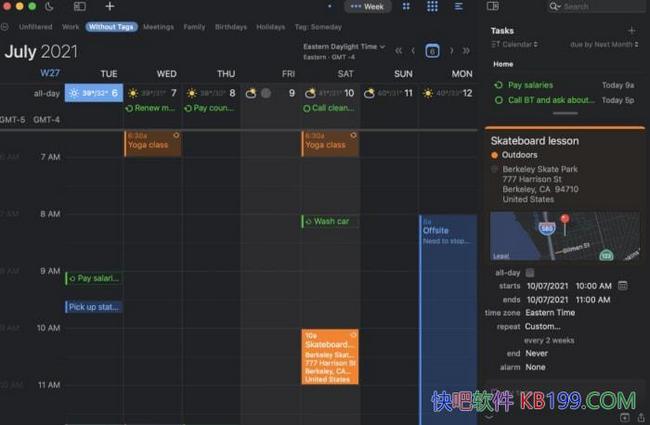Check off Call BT and ask about task
Viewport: 650px width, 425px height.
point(498,100)
